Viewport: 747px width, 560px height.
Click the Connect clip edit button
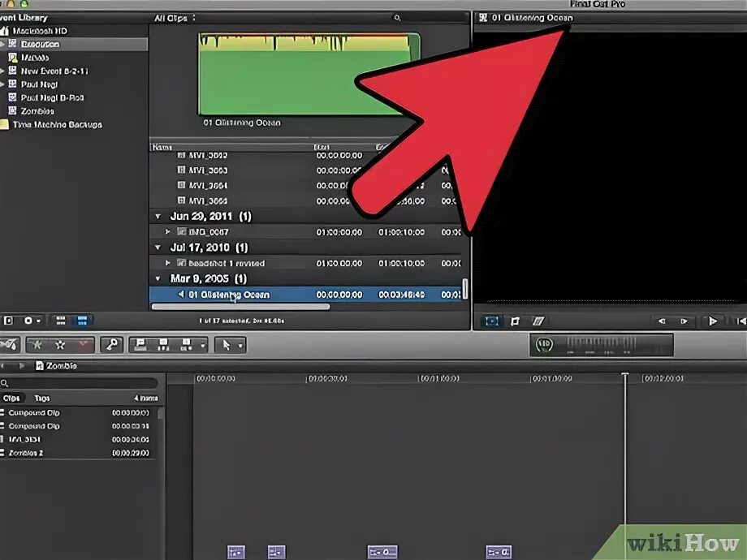point(140,345)
